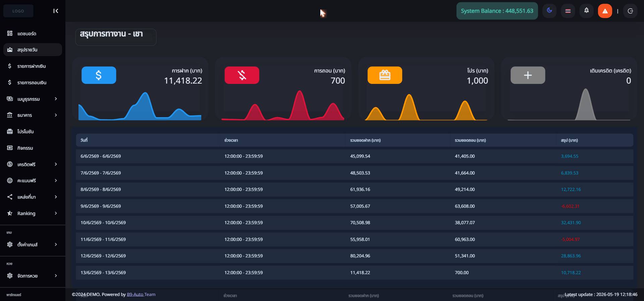
Task: Click the logout icon in the top bar
Action: [x=630, y=11]
